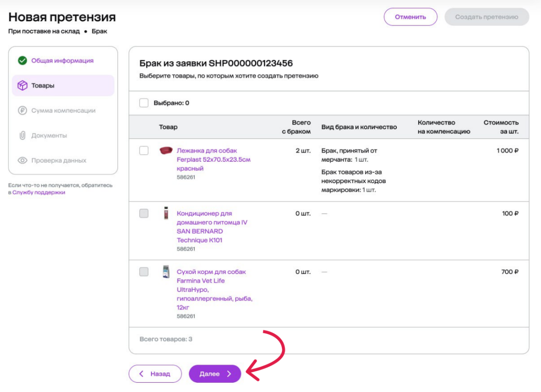Click the green checkmark icon beside Общая информация
Viewport: 541px width, 392px height.
22,61
